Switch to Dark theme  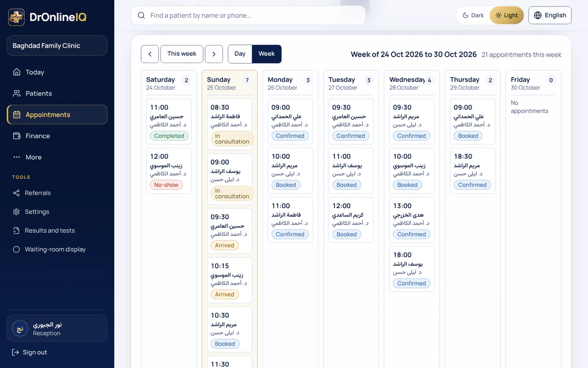coord(473,16)
